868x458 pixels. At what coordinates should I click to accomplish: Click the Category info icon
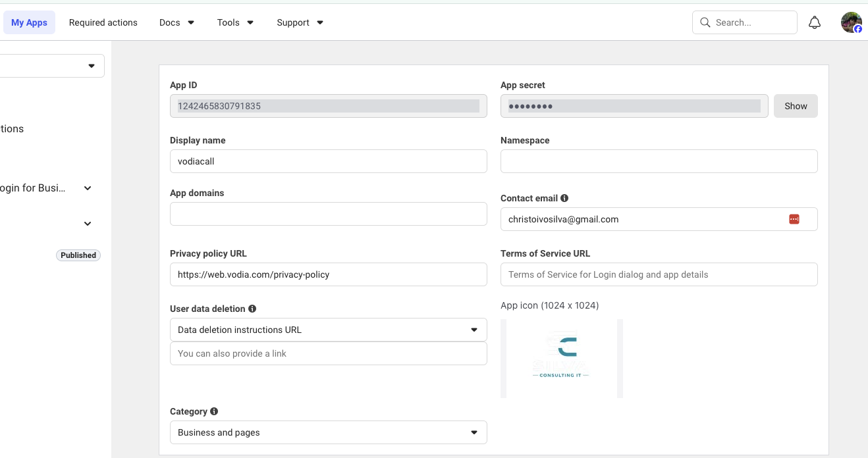214,411
